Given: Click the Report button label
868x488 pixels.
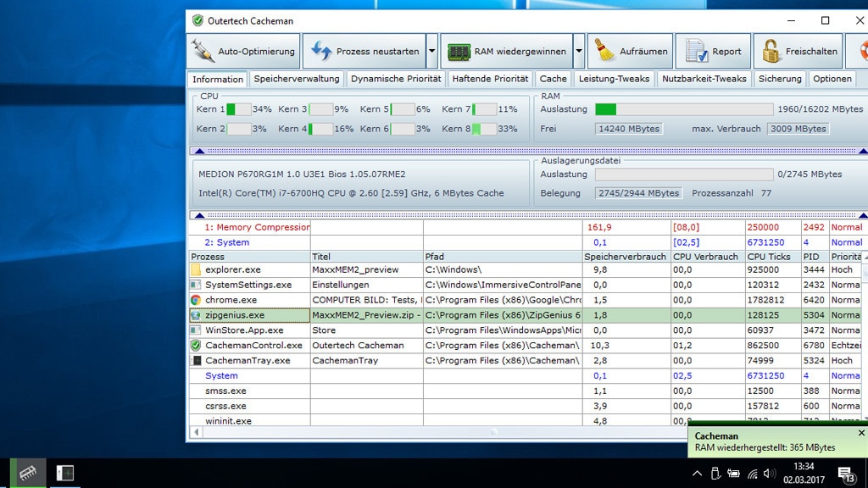Looking at the screenshot, I should 726,52.
